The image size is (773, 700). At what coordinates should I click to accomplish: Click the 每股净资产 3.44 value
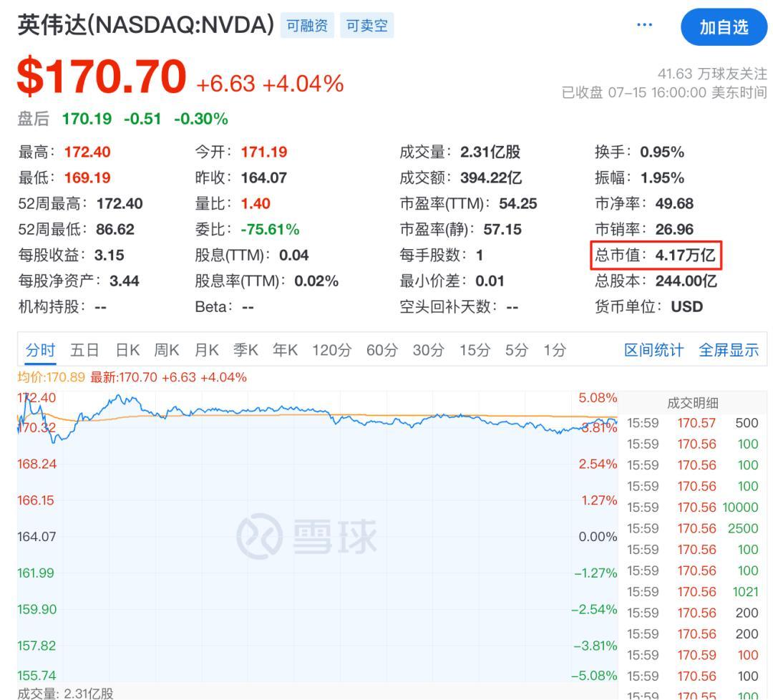(x=125, y=281)
